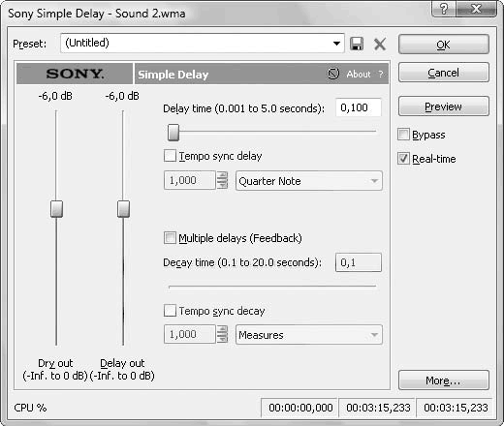
Task: Open the About link
Action: coord(359,75)
